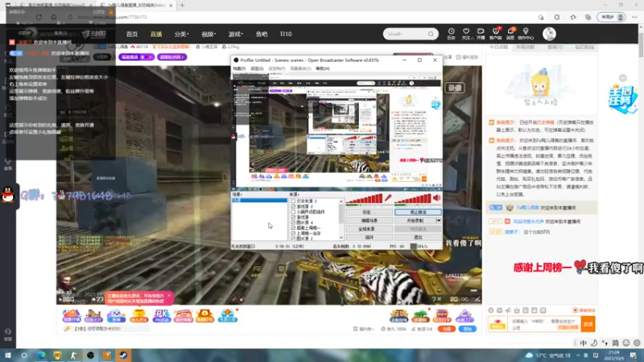Screen dimensions: 644x362
Task: Expand the recording button dropdown arrow in OBS
Action: coord(439,220)
